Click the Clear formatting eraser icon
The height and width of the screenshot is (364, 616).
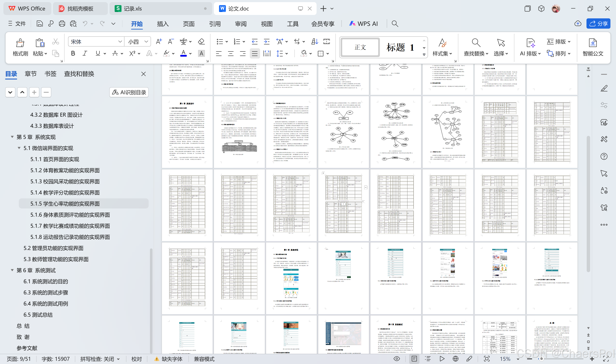click(201, 41)
